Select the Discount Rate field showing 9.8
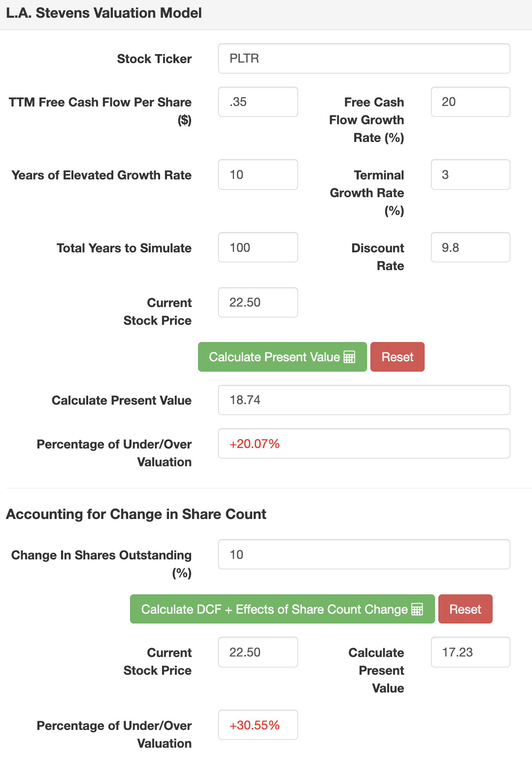The image size is (532, 760). 470,247
